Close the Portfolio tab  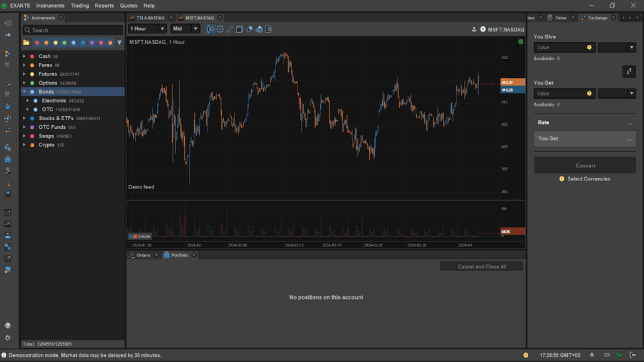coord(194,255)
